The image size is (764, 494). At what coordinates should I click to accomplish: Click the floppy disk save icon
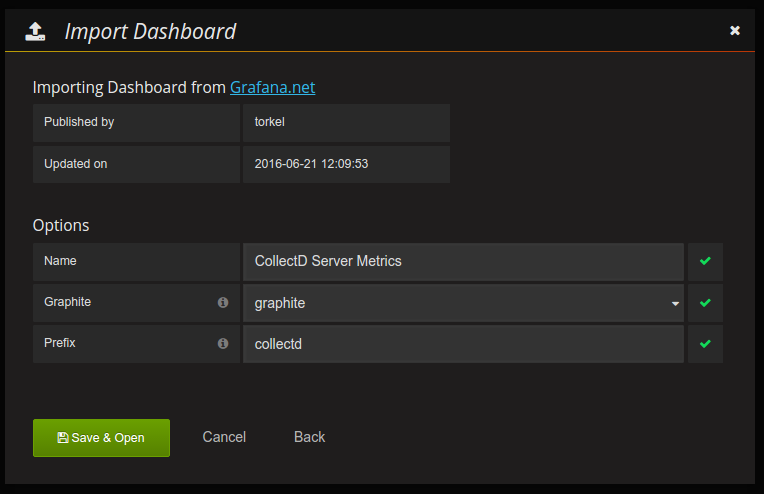point(62,438)
